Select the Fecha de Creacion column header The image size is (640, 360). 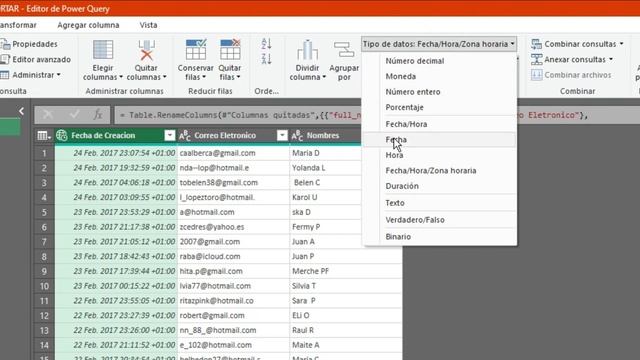pyautogui.click(x=103, y=136)
